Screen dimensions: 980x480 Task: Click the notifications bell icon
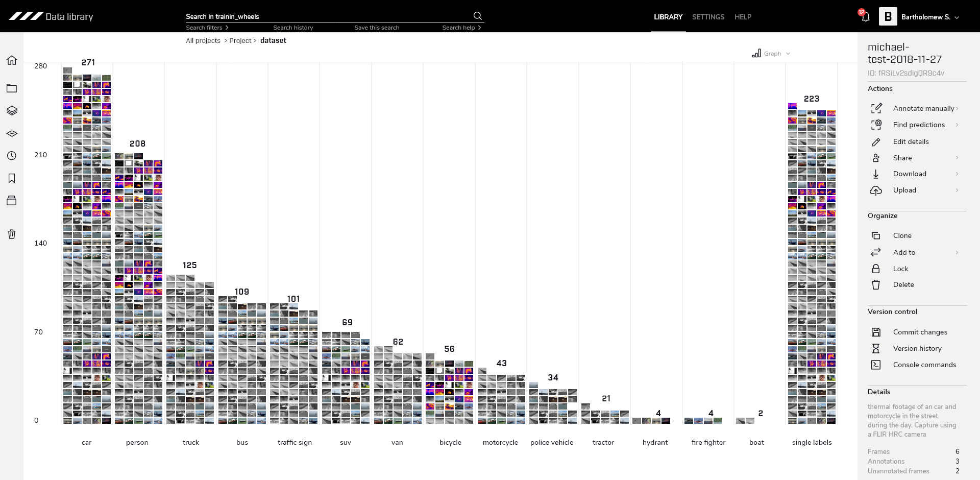point(865,17)
